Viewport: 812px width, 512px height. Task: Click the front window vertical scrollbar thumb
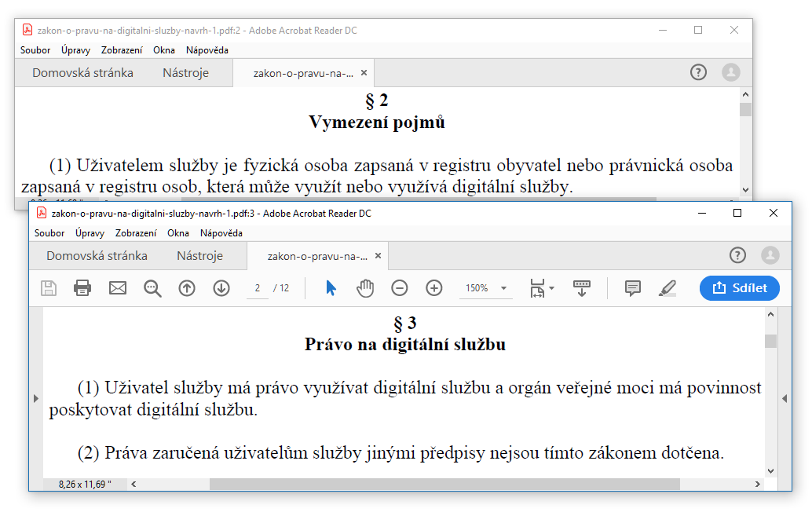click(770, 341)
